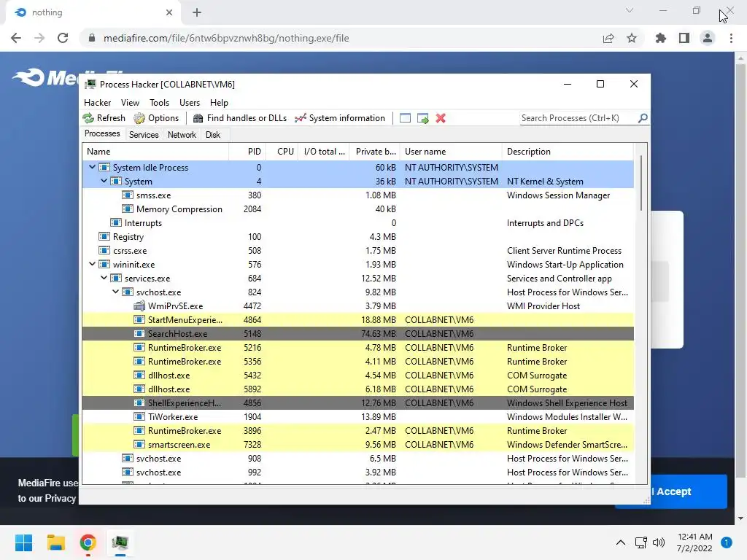Open the Tools menu

click(159, 102)
